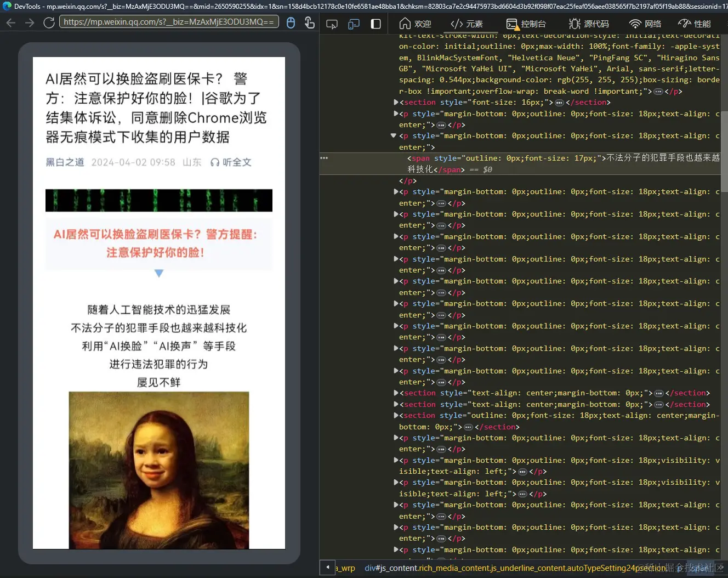Toggle touch emulation hand icon
This screenshot has height=578, width=728.
tap(310, 22)
